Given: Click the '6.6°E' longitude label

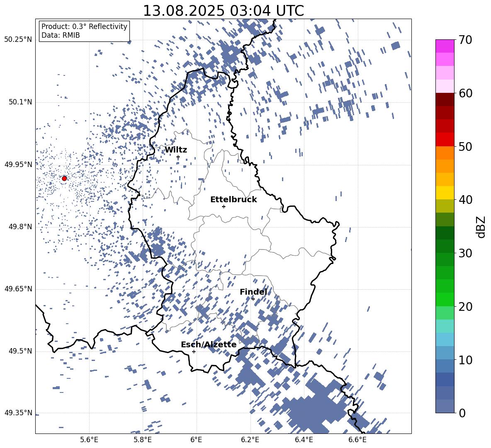Looking at the screenshot, I should pyautogui.click(x=357, y=440).
